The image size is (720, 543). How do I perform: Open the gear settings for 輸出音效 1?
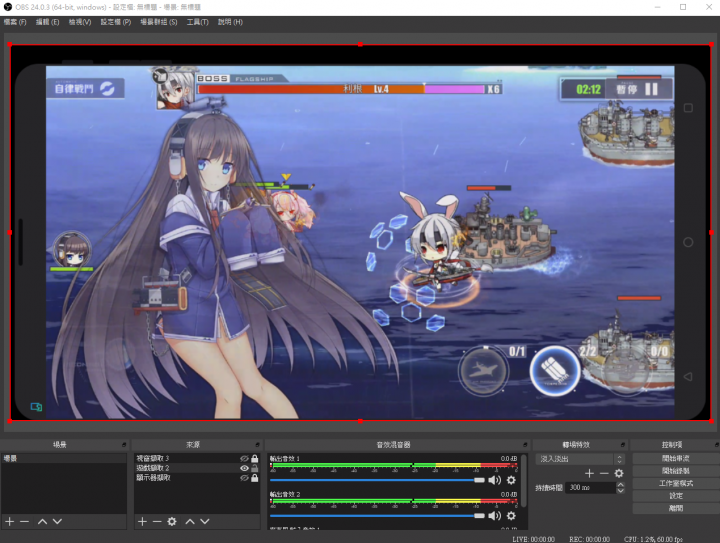tap(511, 480)
